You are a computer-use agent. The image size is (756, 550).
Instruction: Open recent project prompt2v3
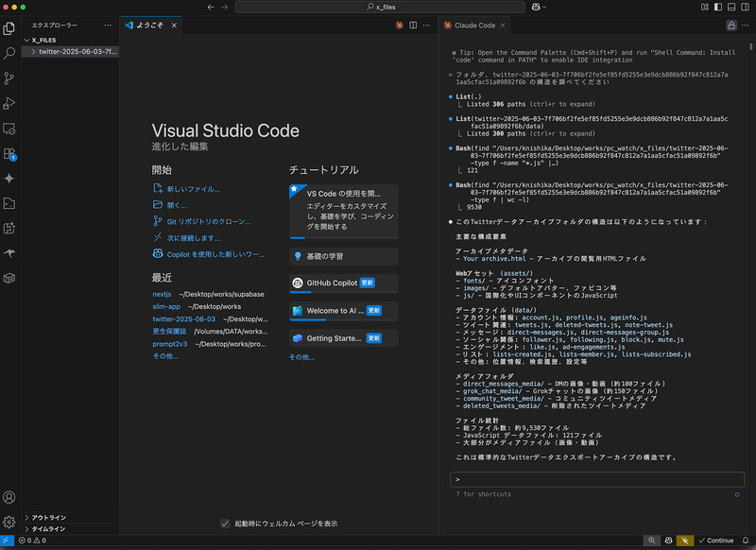coord(170,344)
